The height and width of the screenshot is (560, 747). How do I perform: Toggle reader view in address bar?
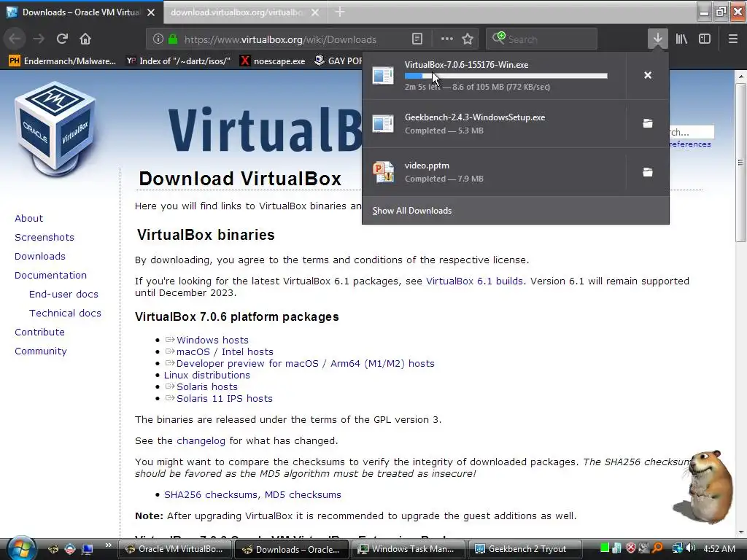click(417, 39)
